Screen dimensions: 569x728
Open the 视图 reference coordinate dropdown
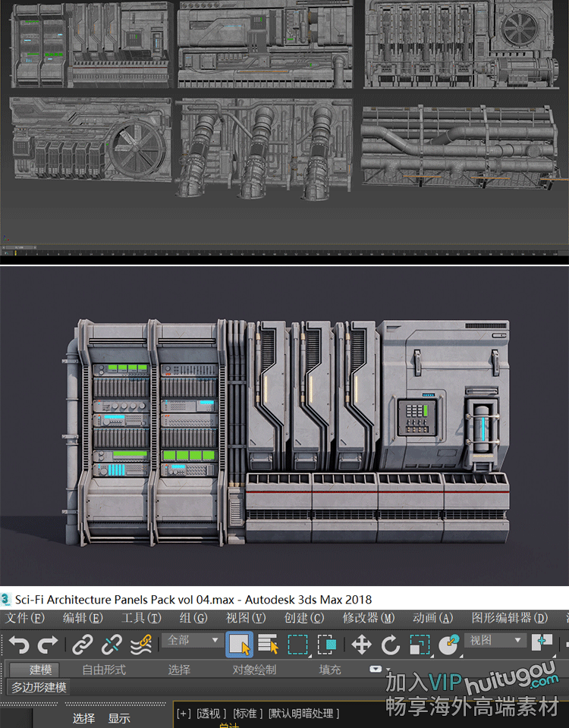click(497, 641)
